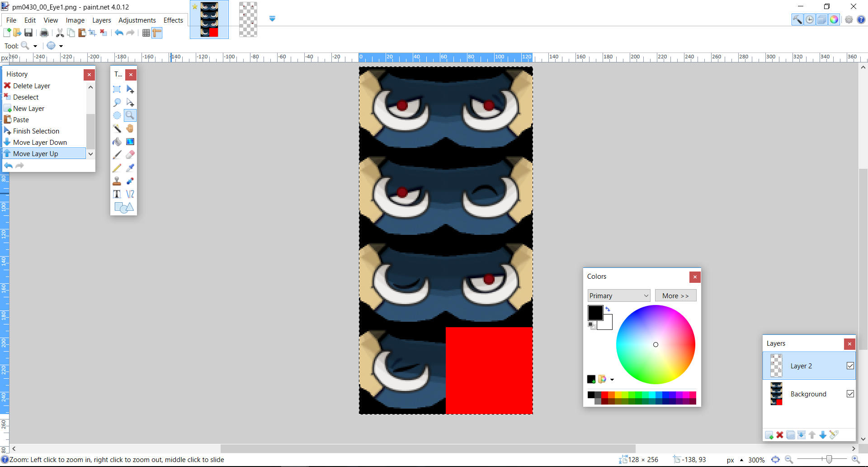The image size is (868, 467).
Task: Click the primary black color swatch
Action: point(595,313)
